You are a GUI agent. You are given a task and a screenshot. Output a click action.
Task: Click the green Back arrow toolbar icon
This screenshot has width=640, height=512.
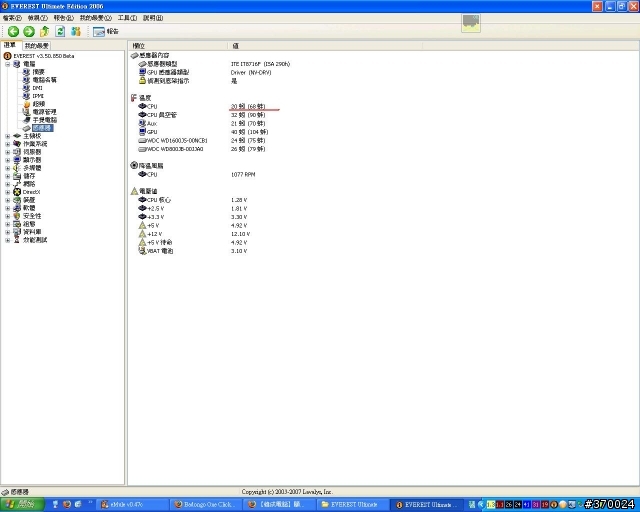[x=13, y=31]
